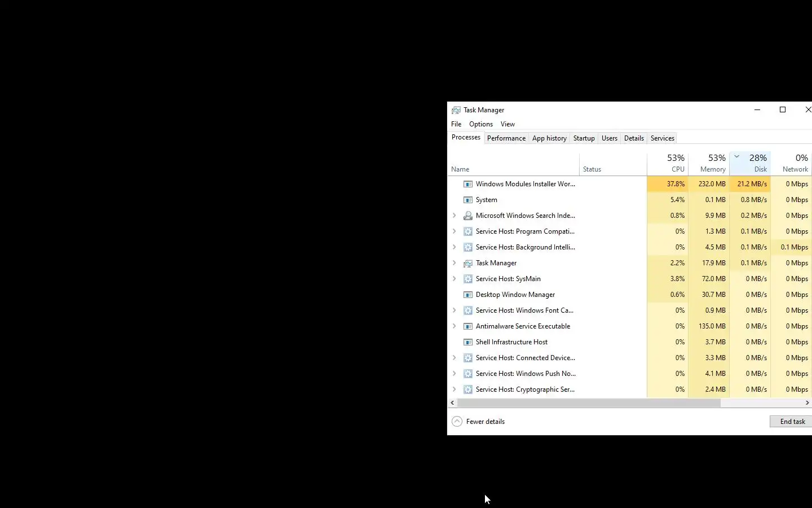The image size is (812, 508).
Task: Click the horizontal scrollbar left arrow
Action: click(452, 403)
